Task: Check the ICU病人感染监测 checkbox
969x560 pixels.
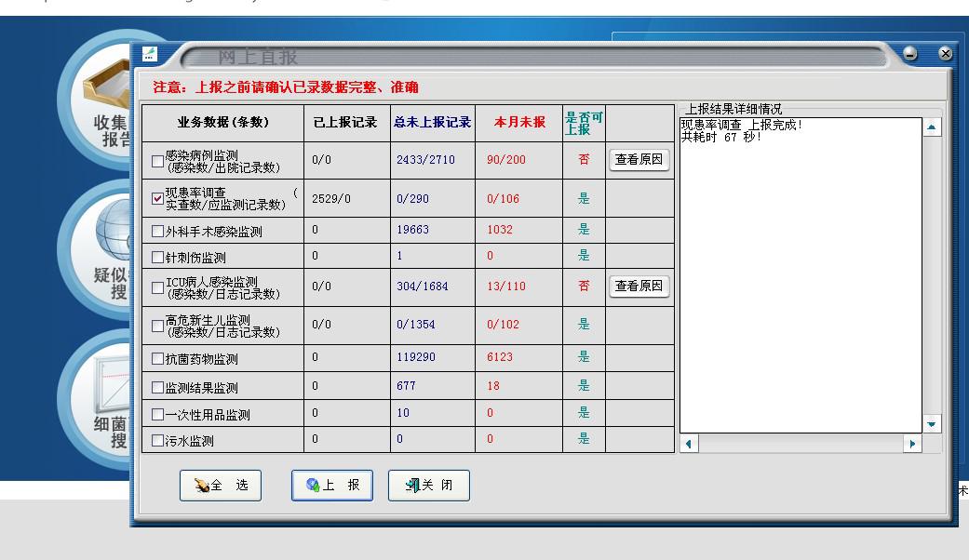Action: (x=156, y=287)
